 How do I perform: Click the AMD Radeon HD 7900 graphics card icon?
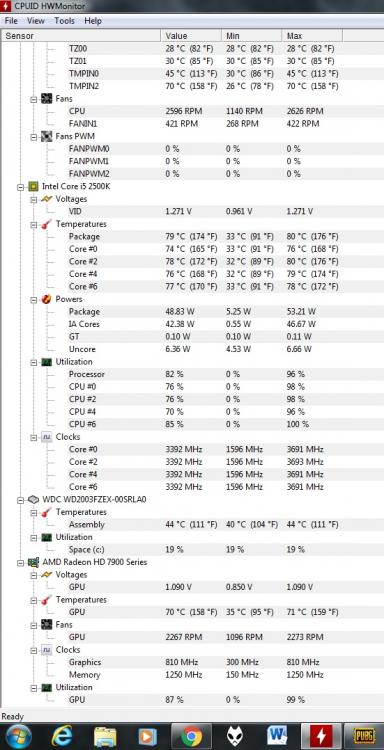coord(33,562)
